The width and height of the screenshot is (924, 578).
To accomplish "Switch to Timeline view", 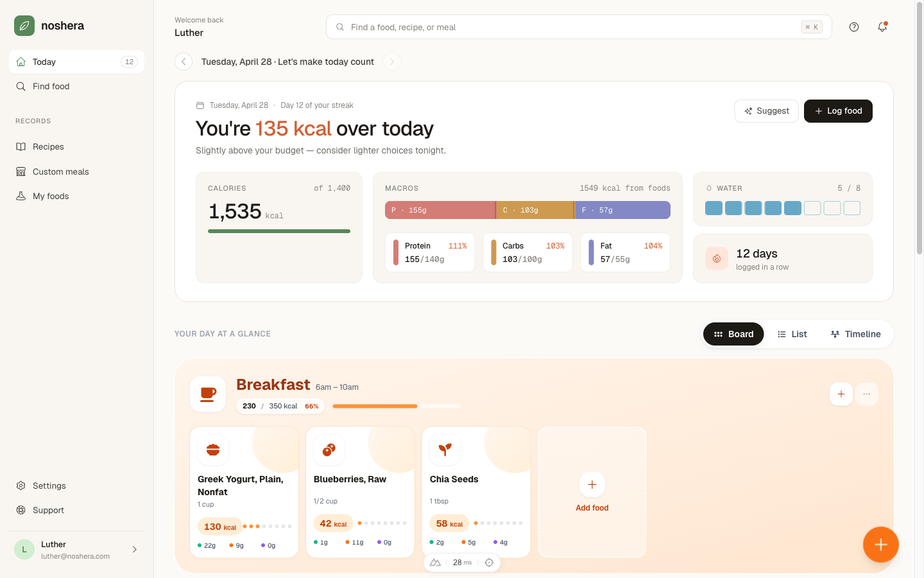I will (x=855, y=334).
